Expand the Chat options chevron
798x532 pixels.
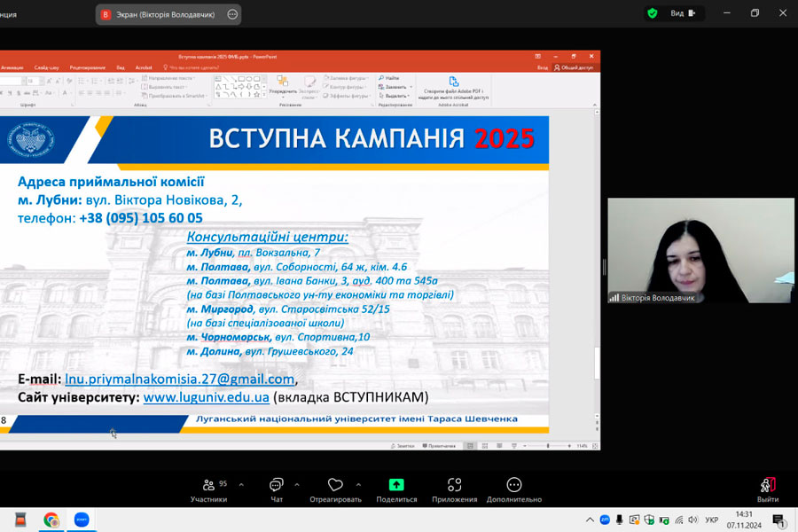click(x=296, y=485)
